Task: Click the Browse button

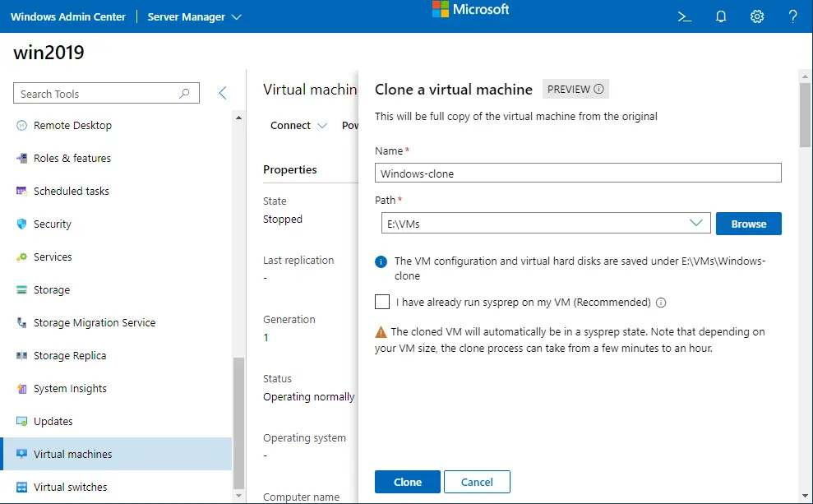Action: tap(748, 224)
